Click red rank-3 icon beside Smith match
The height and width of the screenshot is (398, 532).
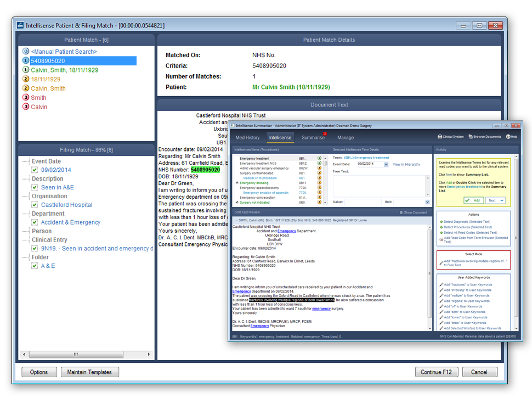(x=25, y=97)
